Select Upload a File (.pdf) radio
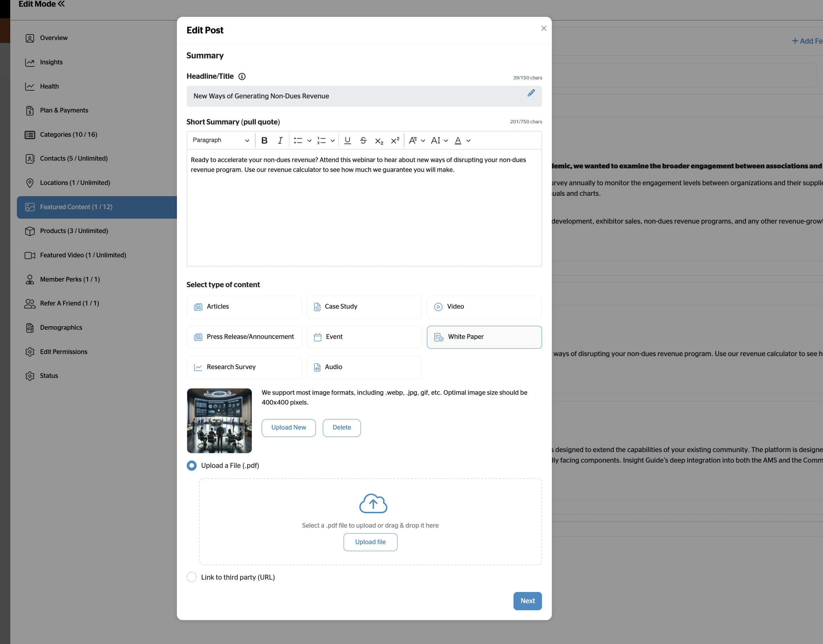823x644 pixels. (x=192, y=466)
